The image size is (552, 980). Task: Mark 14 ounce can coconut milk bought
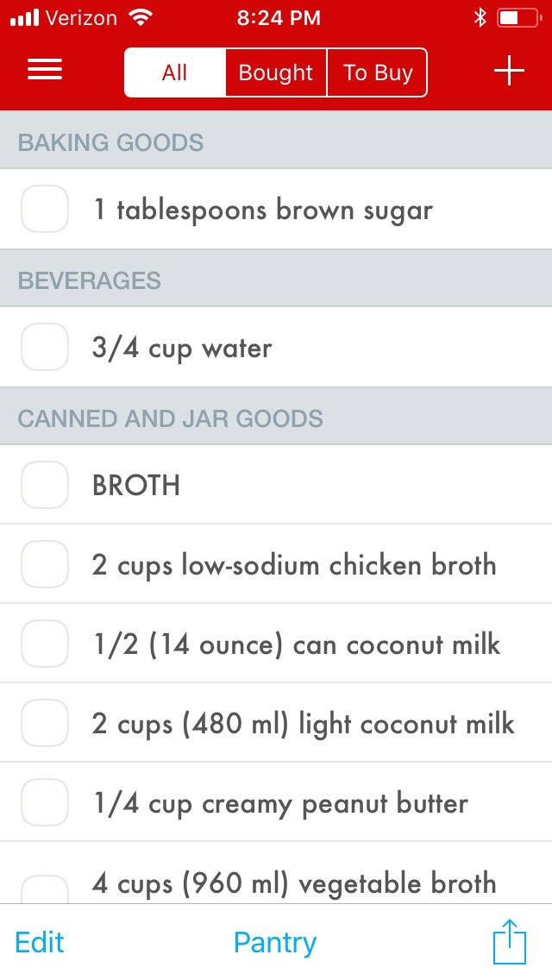[x=45, y=644]
